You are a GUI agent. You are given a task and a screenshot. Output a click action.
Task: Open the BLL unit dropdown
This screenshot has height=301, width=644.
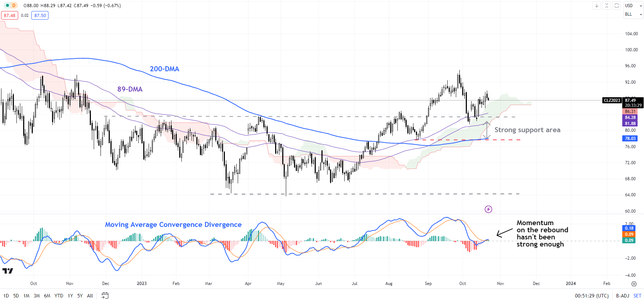pos(633,14)
